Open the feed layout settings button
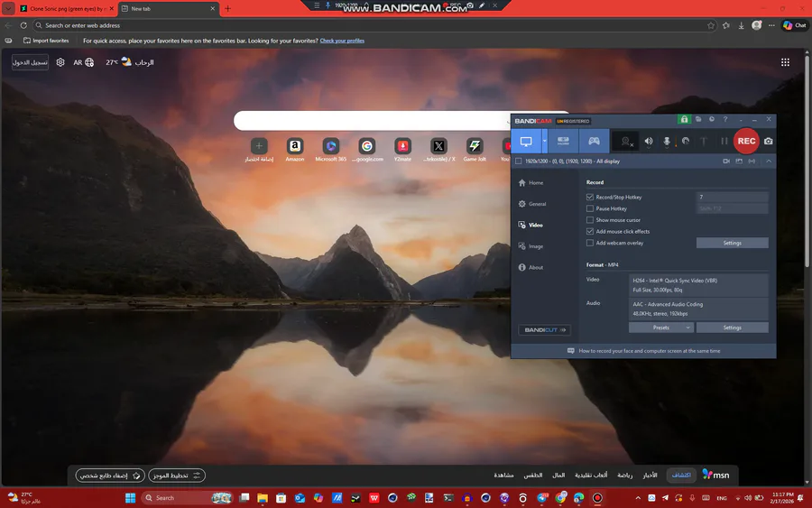The height and width of the screenshot is (508, 812). 177,476
